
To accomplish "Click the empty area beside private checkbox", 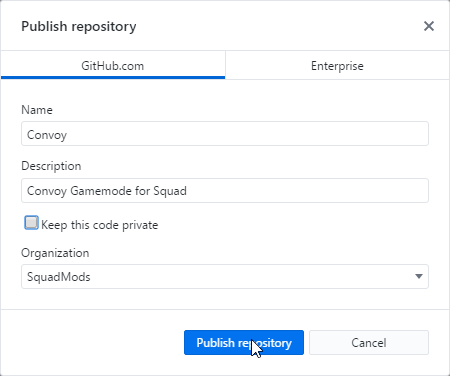I will [293, 225].
